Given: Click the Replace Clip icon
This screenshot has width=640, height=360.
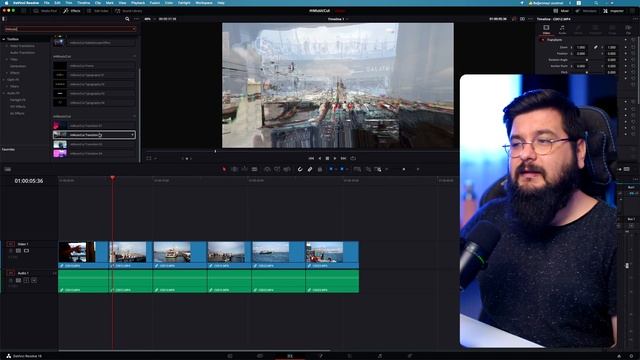Looking at the screenshot, I should 287,169.
